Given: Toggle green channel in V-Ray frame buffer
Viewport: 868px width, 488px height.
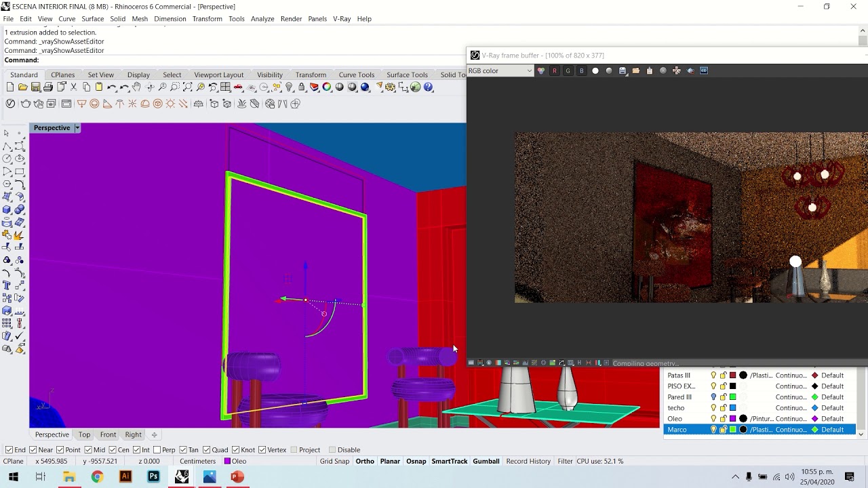Looking at the screenshot, I should [x=568, y=70].
